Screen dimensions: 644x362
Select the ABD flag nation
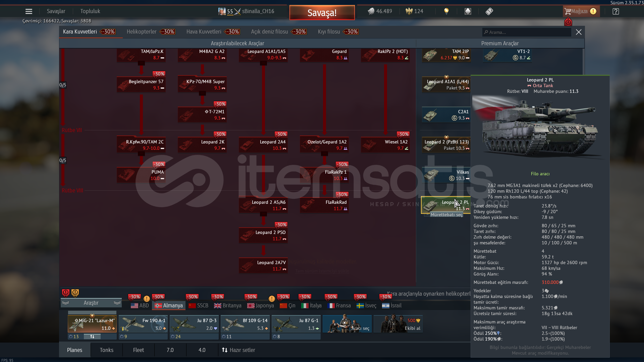click(x=140, y=306)
